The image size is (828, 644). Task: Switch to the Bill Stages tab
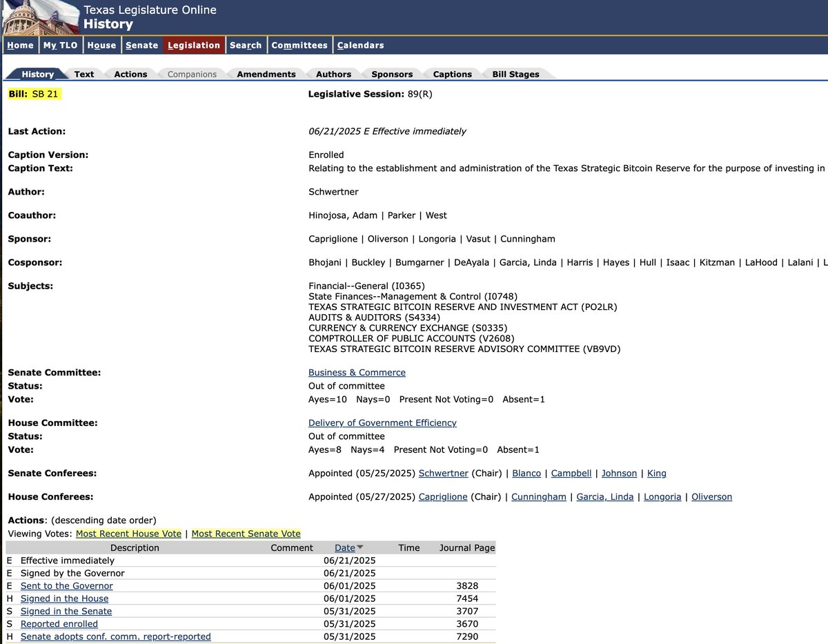tap(515, 74)
